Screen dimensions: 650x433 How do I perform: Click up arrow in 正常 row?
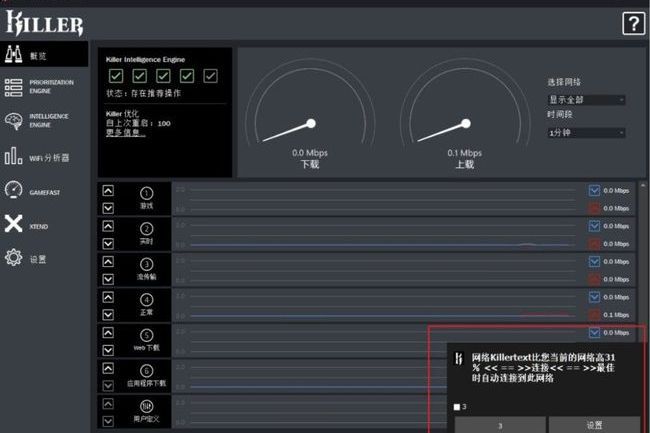108,297
